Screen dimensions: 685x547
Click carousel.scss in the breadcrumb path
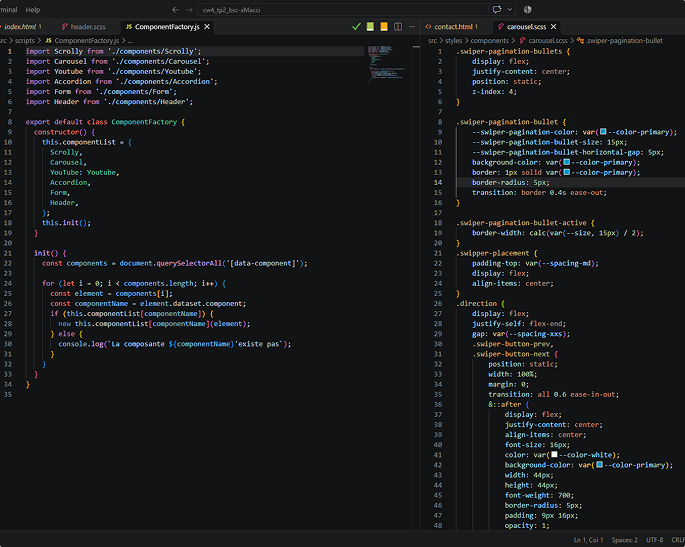548,41
